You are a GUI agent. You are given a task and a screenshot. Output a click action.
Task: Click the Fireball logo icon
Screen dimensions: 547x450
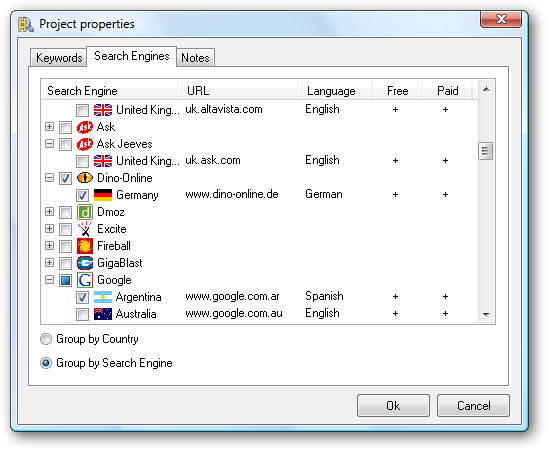pyautogui.click(x=85, y=246)
